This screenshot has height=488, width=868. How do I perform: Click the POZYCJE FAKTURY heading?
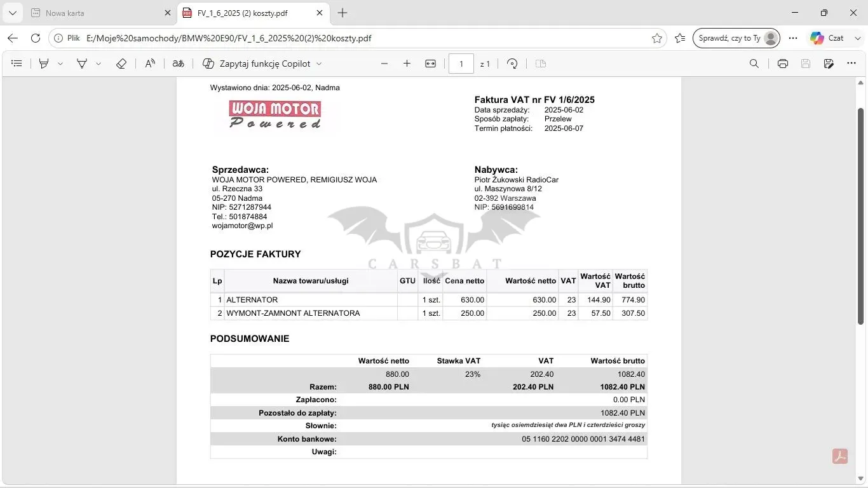(x=255, y=254)
